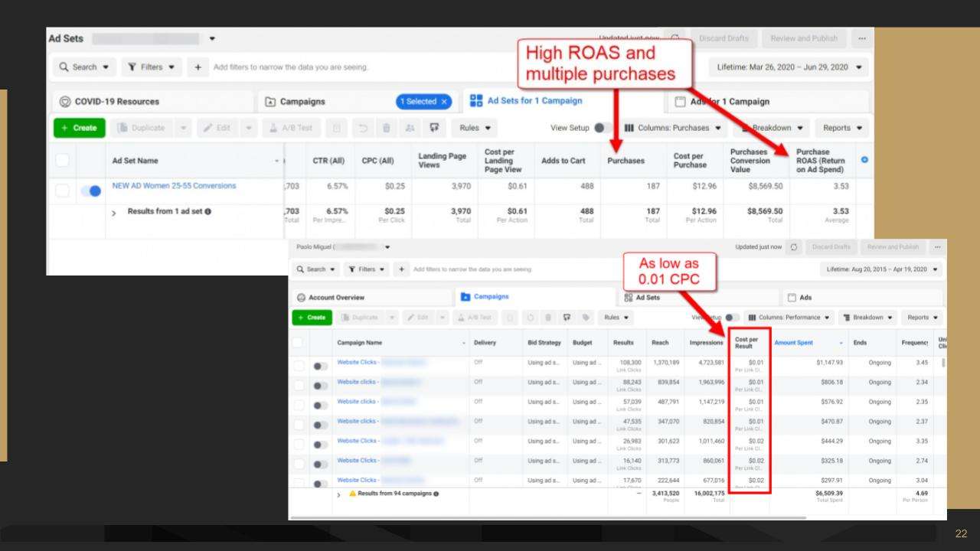
Task: Click the green Create button in Ad Sets window
Action: coord(79,128)
